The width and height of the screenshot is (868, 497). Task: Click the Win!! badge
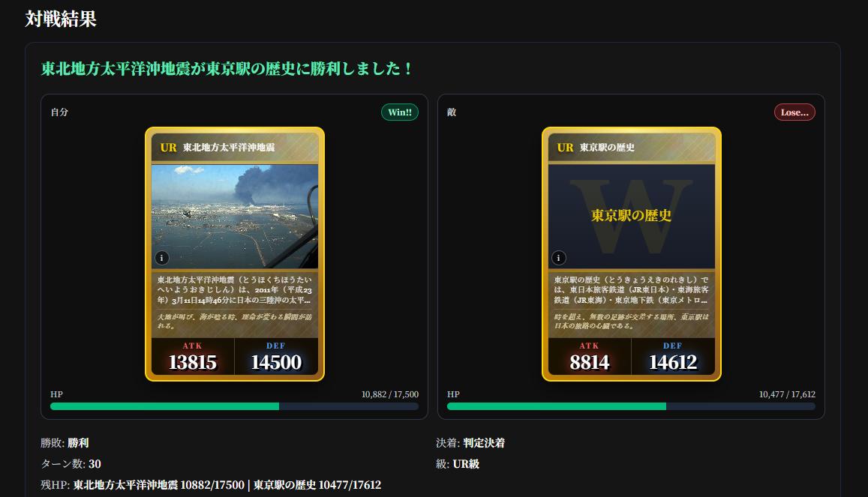(x=400, y=112)
